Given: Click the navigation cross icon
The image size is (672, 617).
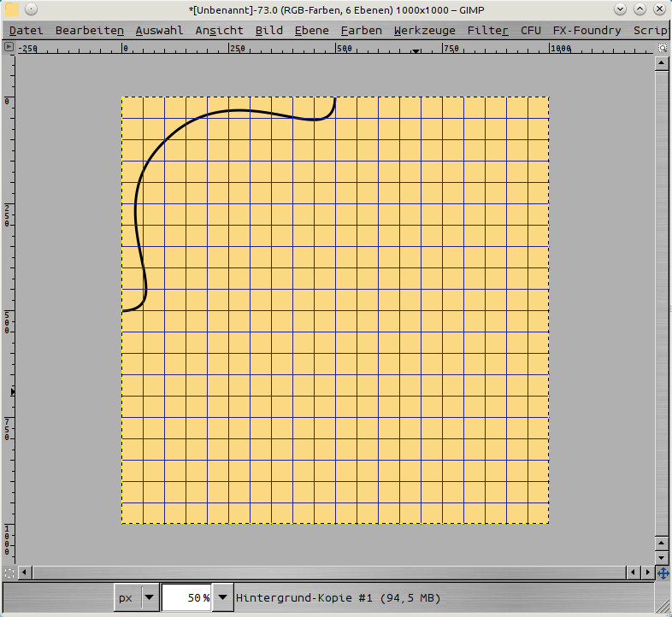Looking at the screenshot, I should coord(663,573).
